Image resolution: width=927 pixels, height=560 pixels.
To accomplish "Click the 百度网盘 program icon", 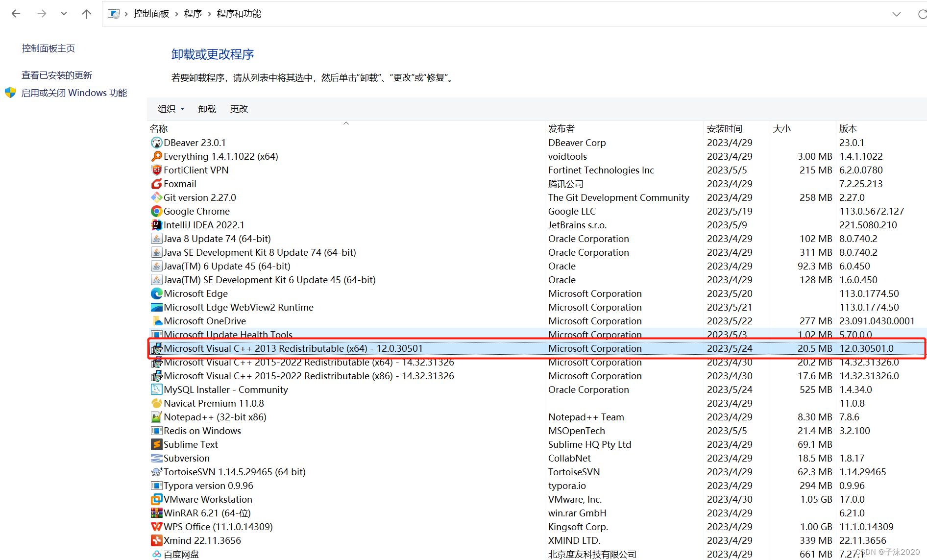I will coord(156,554).
